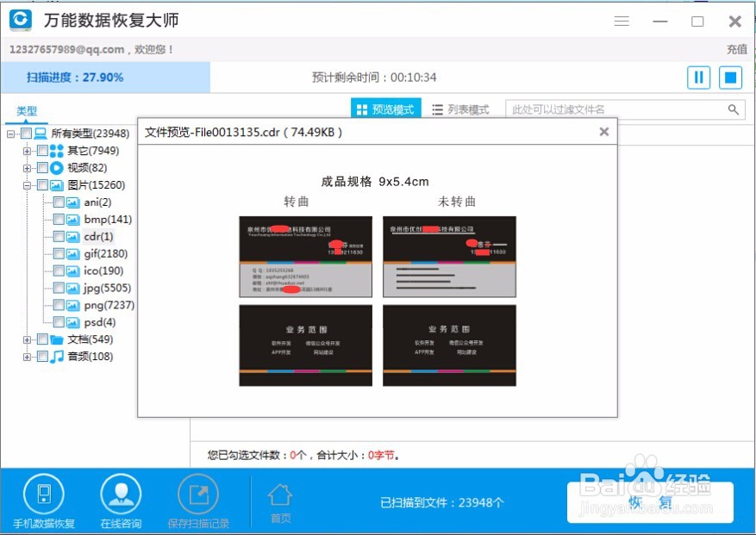Image resolution: width=756 pixels, height=535 pixels.
Task: Select the ani(2) tree item label
Action: click(97, 202)
